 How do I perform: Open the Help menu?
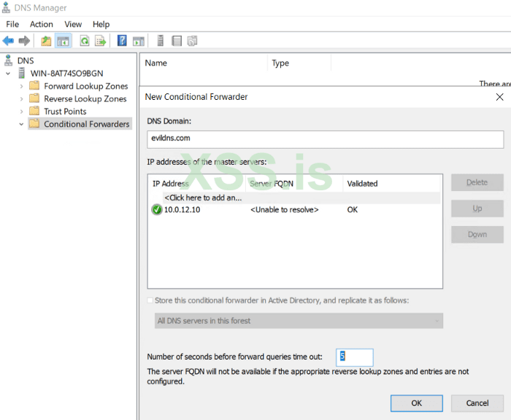(101, 24)
